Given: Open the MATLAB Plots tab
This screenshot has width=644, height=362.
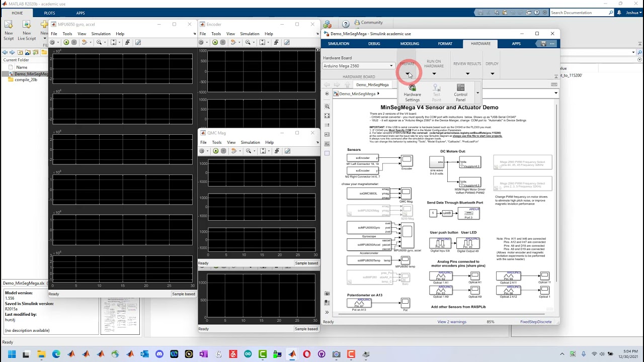Looking at the screenshot, I should [x=49, y=13].
